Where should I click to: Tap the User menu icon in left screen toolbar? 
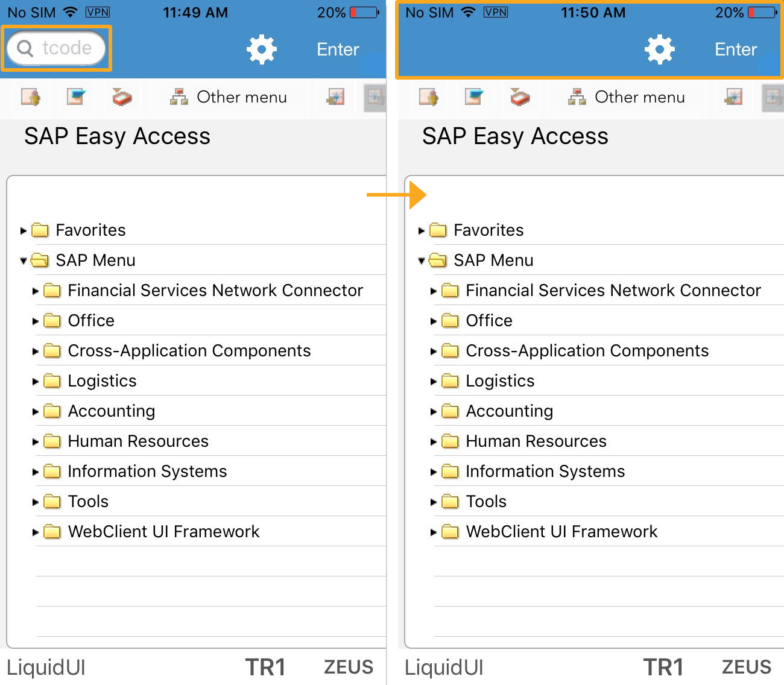(x=30, y=96)
